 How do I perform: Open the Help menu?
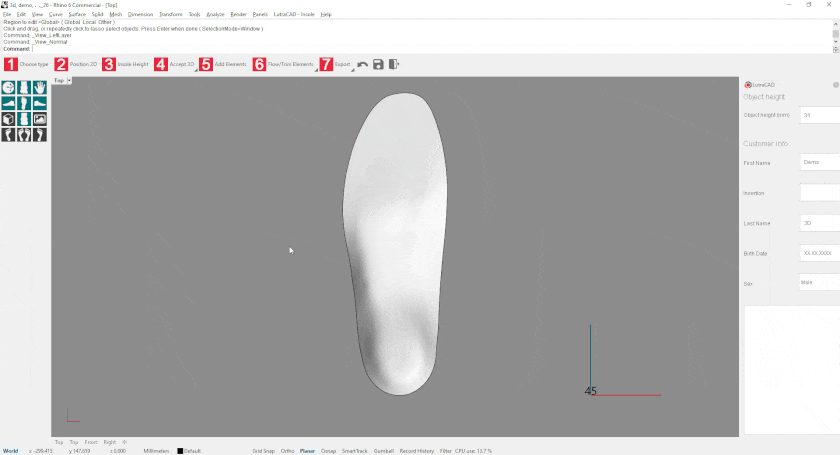pyautogui.click(x=326, y=14)
